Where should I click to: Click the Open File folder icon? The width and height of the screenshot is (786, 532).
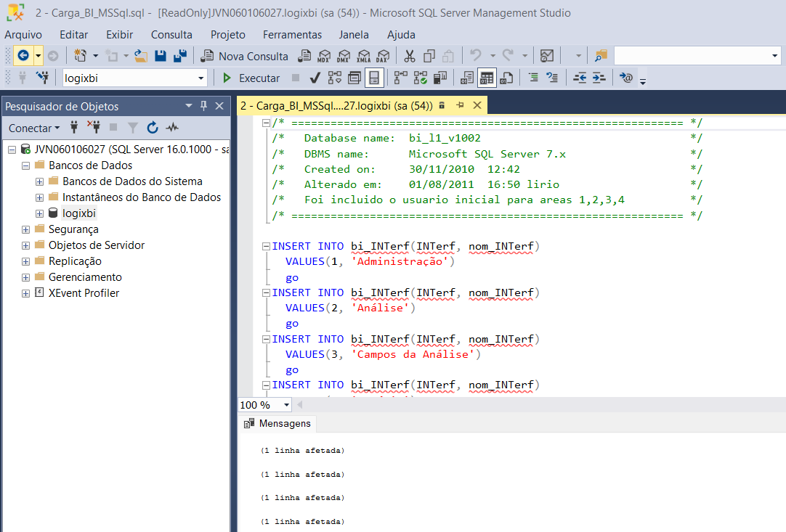click(141, 56)
